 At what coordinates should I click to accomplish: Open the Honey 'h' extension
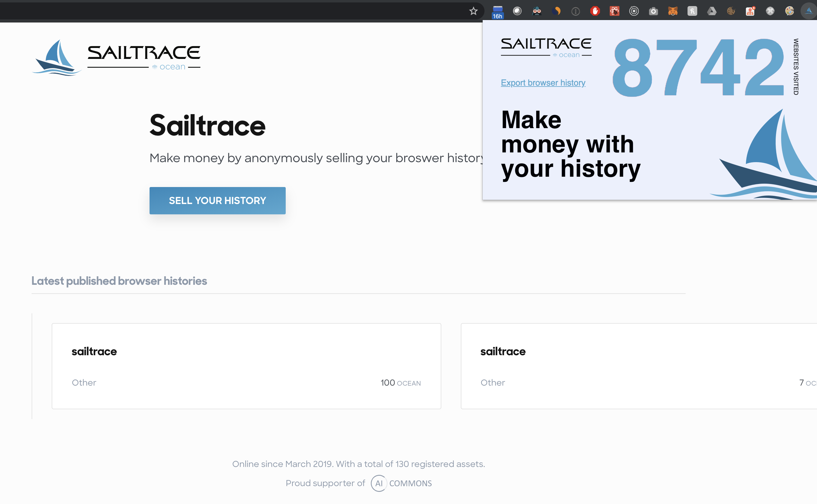[x=692, y=11]
